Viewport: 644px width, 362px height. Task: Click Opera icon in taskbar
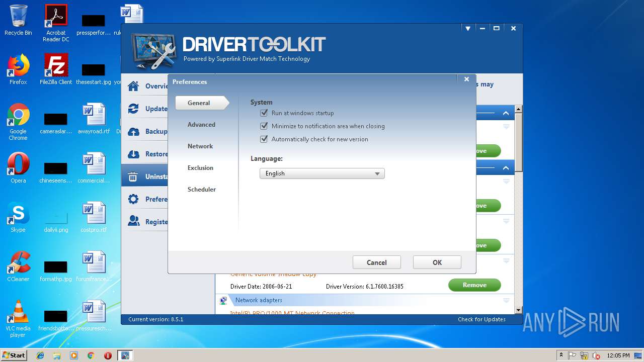pyautogui.click(x=108, y=355)
